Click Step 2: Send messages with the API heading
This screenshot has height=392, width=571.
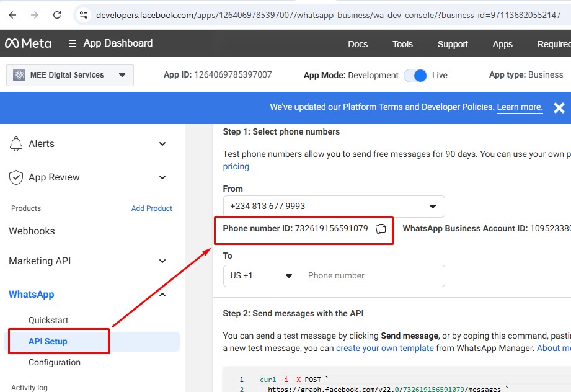[293, 313]
